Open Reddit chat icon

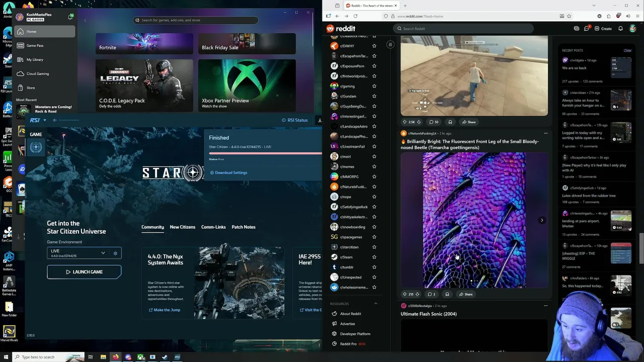pyautogui.click(x=587, y=29)
